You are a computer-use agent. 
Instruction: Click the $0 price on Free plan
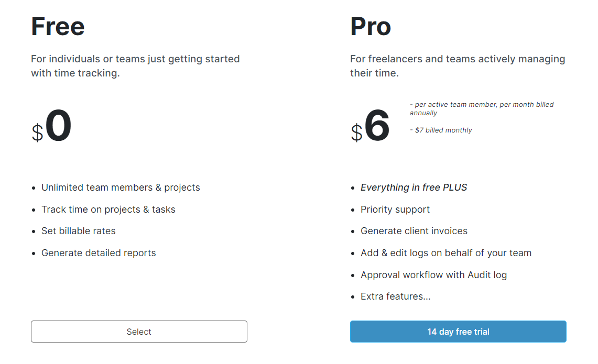[51, 126]
